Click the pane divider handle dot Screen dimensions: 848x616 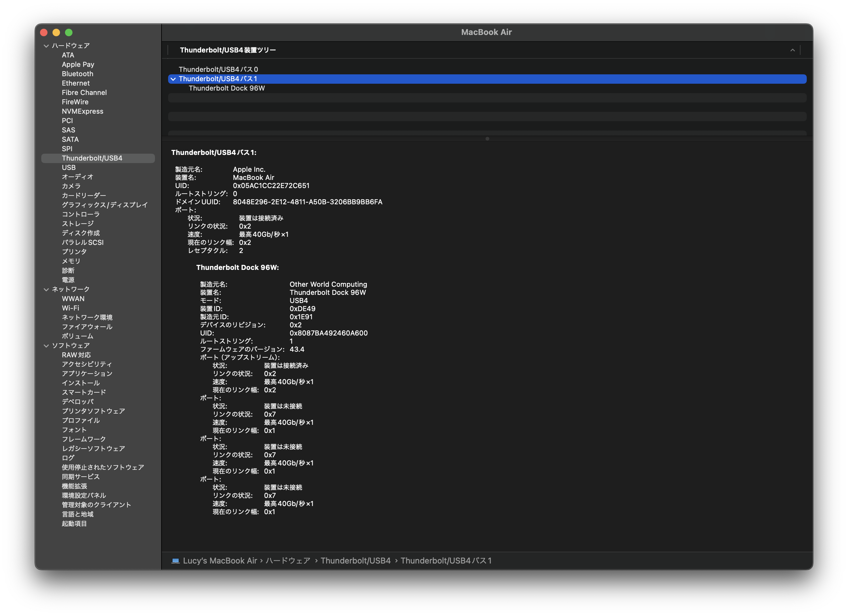point(487,139)
